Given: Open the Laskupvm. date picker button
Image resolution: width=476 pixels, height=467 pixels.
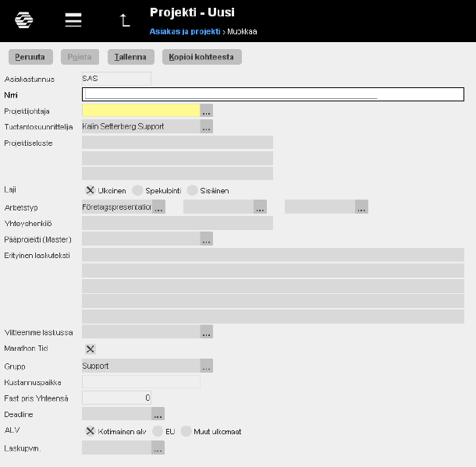Looking at the screenshot, I should (158, 448).
